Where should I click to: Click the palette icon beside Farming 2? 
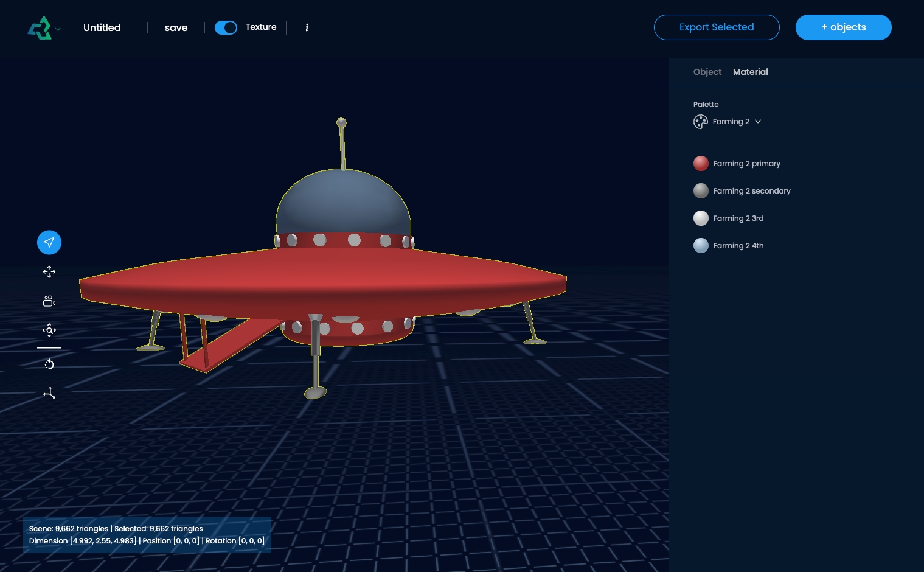pyautogui.click(x=701, y=122)
